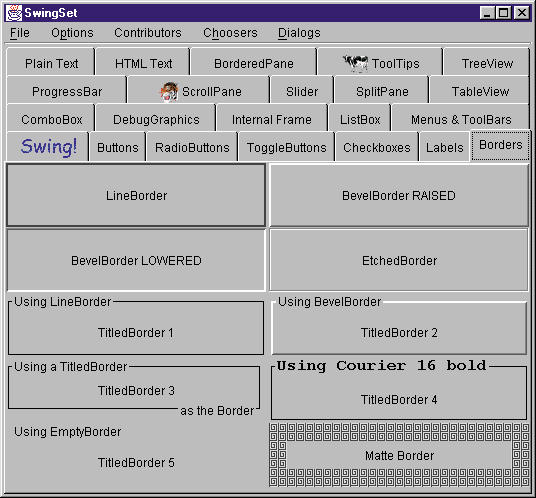
Task: Open the Choosers menu
Action: click(x=230, y=33)
